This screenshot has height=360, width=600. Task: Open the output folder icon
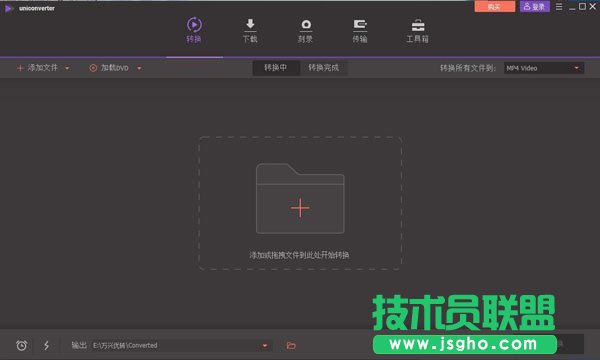(x=291, y=345)
